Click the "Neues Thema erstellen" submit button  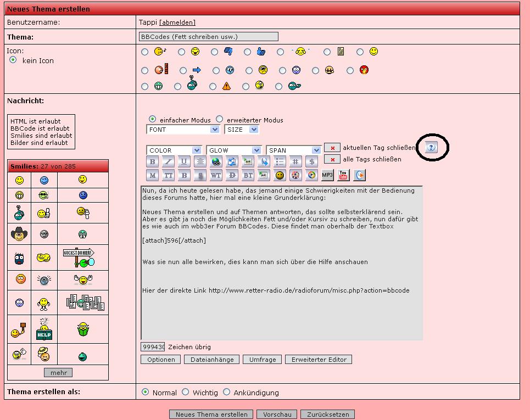coord(211,415)
